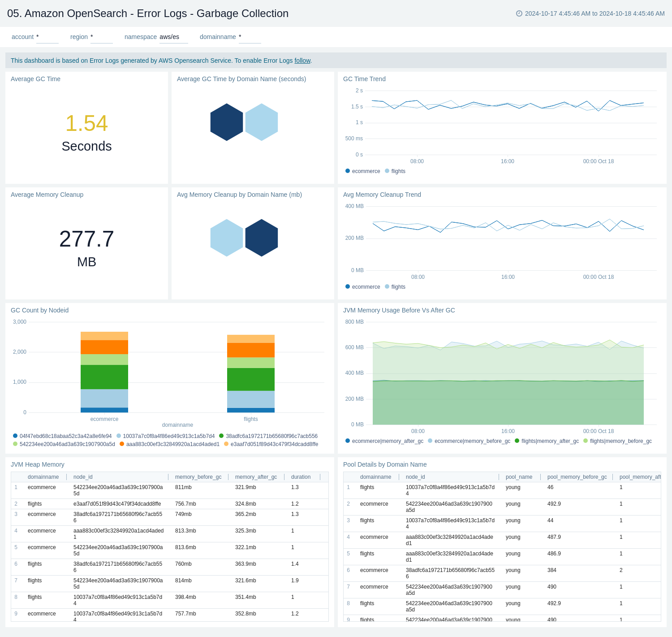Toggle ecommerce legend dot in GC Time Trend
Viewport: 672px width, 637px height.
[x=348, y=171]
